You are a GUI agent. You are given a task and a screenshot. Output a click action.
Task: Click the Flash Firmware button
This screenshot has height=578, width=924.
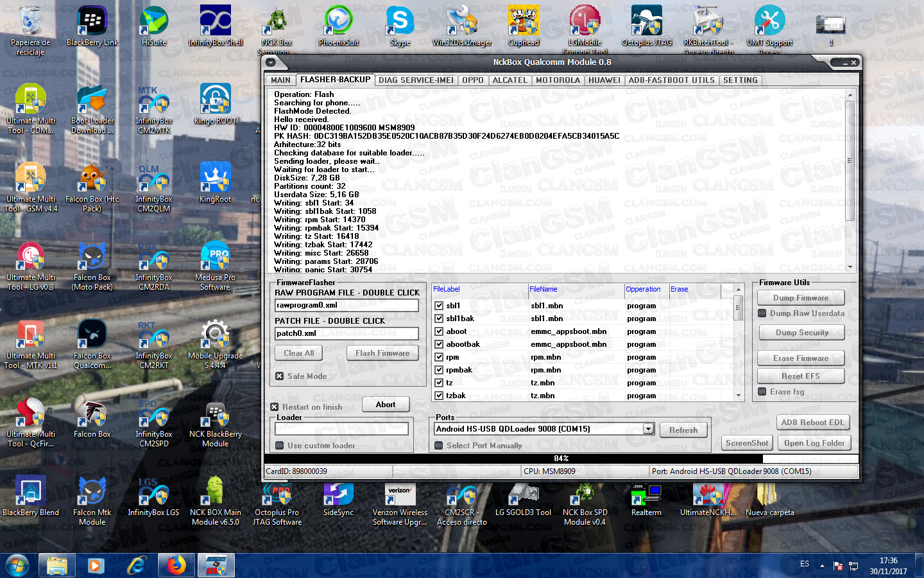382,353
